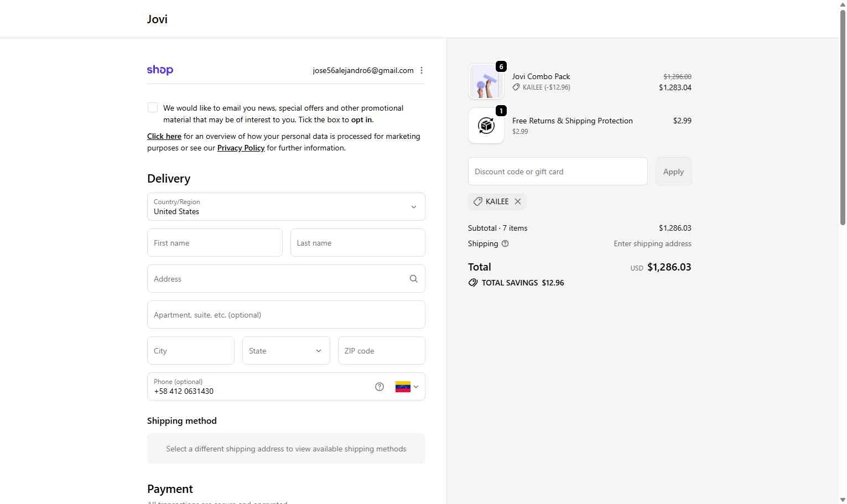Click the subtotal amount $1,286.03

pos(675,228)
